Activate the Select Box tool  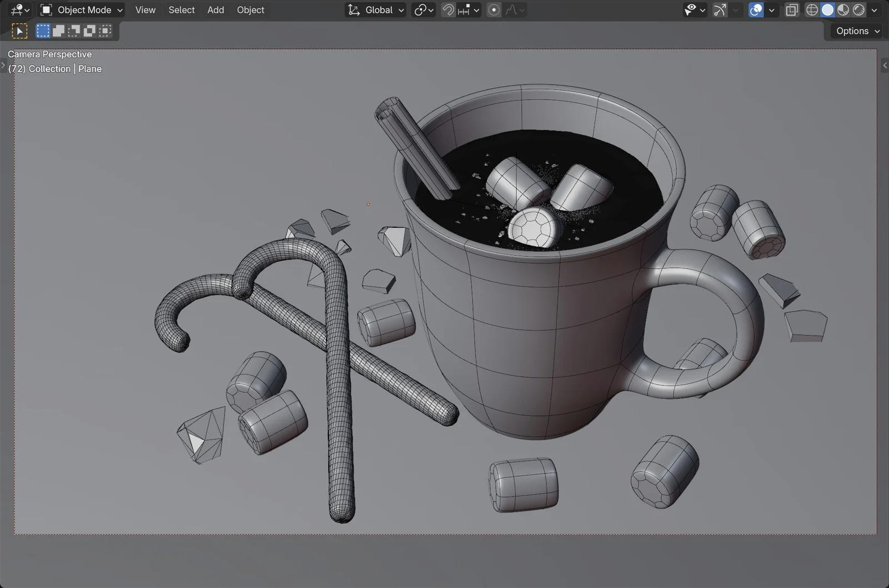tap(42, 31)
